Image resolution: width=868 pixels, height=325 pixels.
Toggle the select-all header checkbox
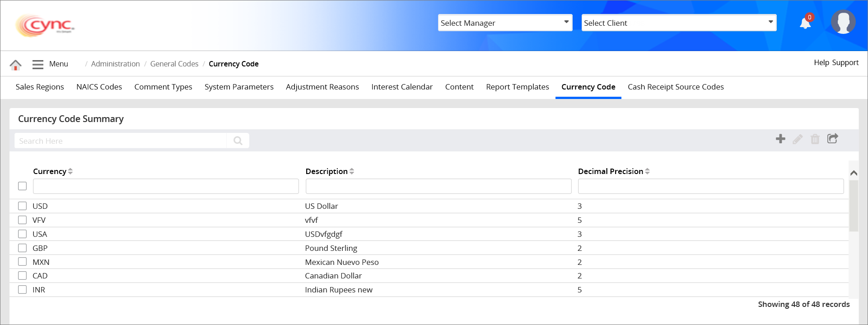23,186
